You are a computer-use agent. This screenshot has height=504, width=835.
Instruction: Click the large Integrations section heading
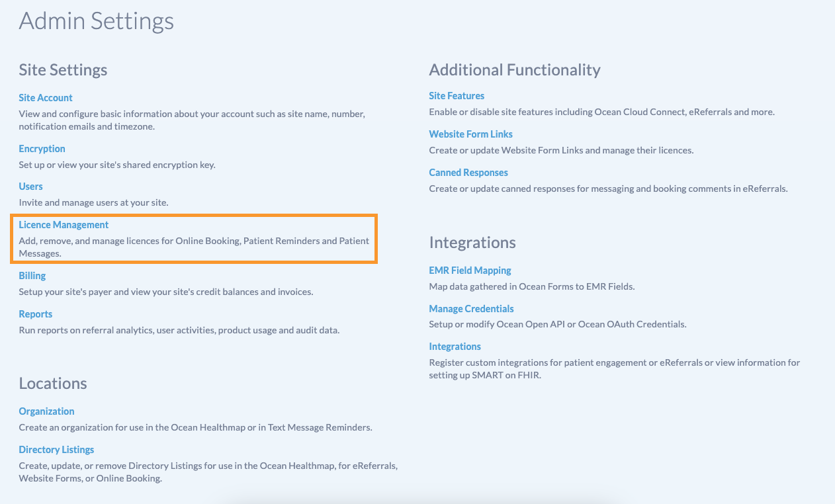coord(472,243)
